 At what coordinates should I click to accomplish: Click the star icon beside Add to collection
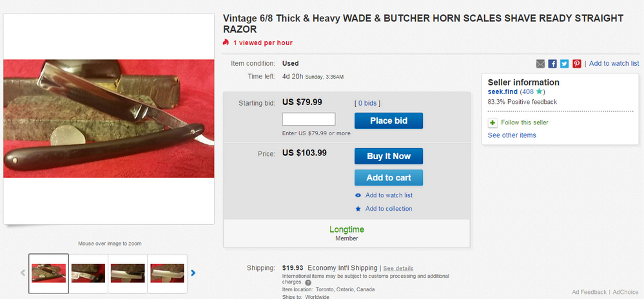coord(358,209)
